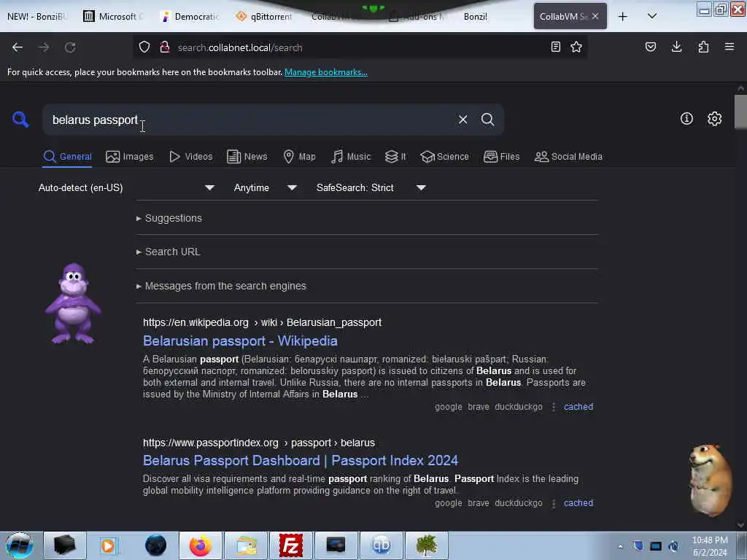747x560 pixels.
Task: Open the Auto-detect language dropdown
Action: 126,187
